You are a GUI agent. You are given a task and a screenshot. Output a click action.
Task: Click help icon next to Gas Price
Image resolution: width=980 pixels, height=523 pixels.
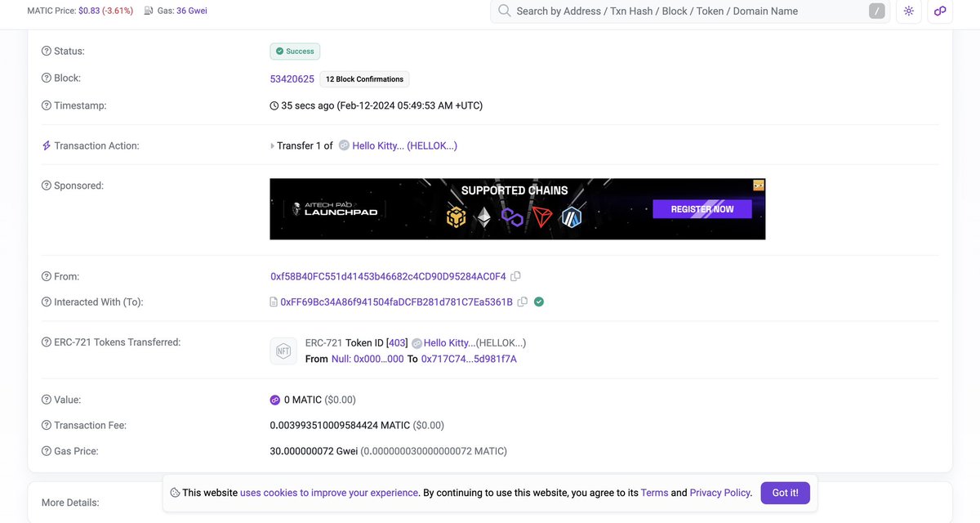[47, 451]
